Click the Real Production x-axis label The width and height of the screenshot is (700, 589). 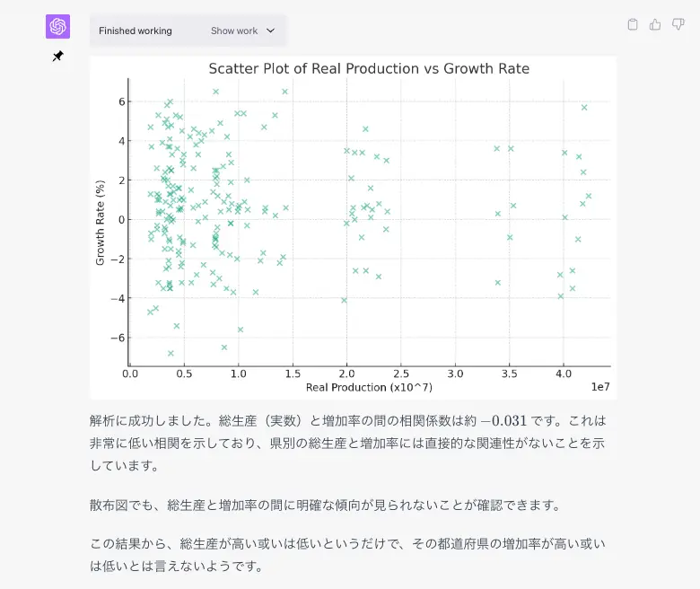coord(369,387)
